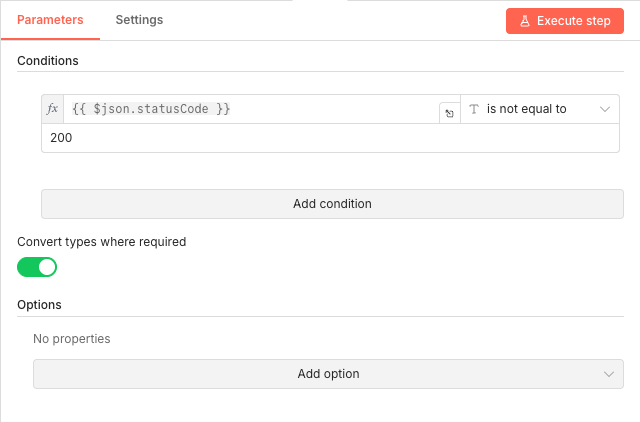The height and width of the screenshot is (422, 640).
Task: Click the Conditions section heading
Action: coord(48,61)
